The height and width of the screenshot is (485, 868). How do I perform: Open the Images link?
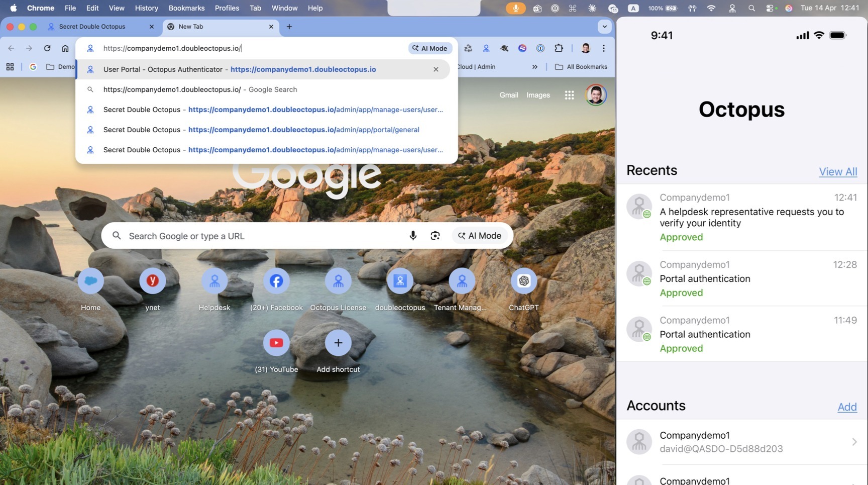point(538,95)
